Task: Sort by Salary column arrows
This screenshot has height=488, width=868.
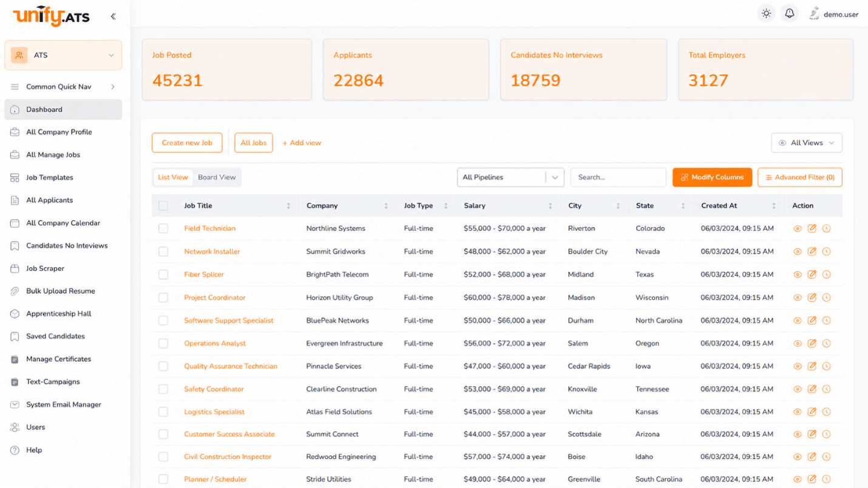Action: [551, 206]
